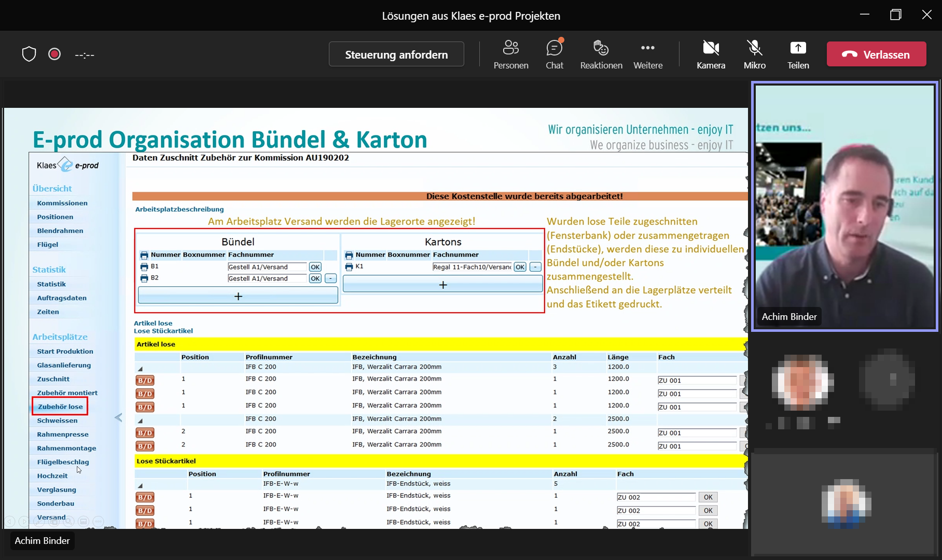This screenshot has width=942, height=560.
Task: Turn on the Kamera
Action: [711, 54]
